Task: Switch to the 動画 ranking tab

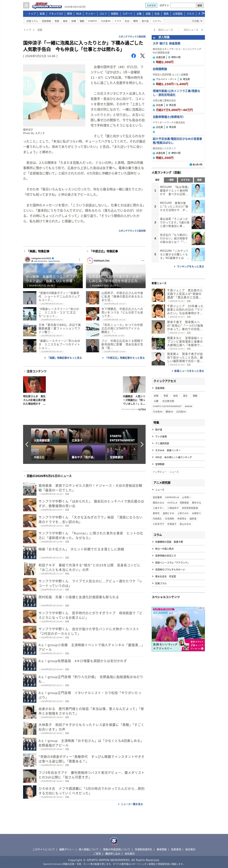Action: click(x=199, y=180)
